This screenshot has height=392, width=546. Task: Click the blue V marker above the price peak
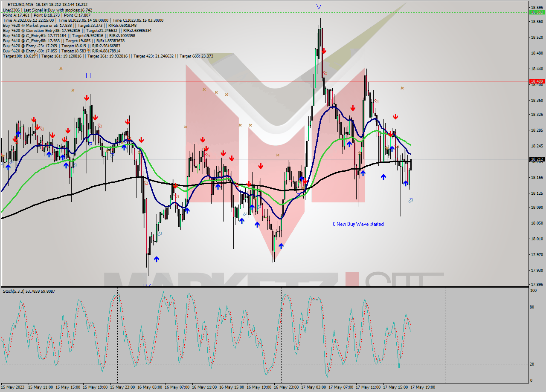319,7
